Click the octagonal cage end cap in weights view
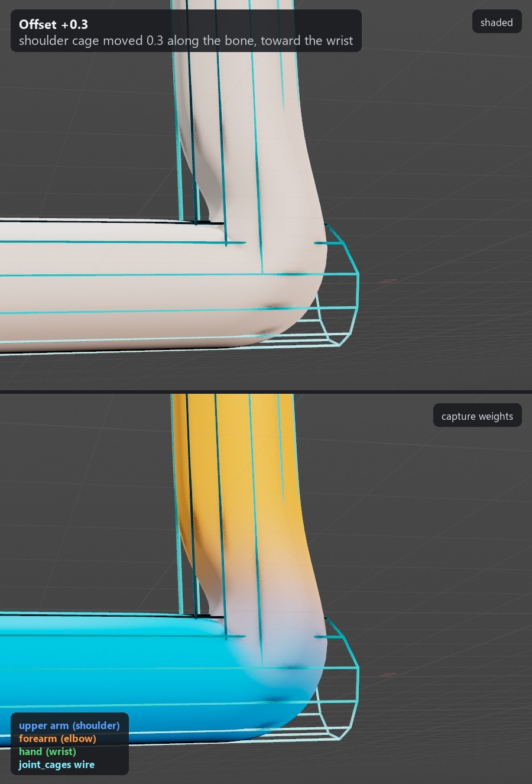Image resolution: width=532 pixels, height=784 pixels. 339,678
